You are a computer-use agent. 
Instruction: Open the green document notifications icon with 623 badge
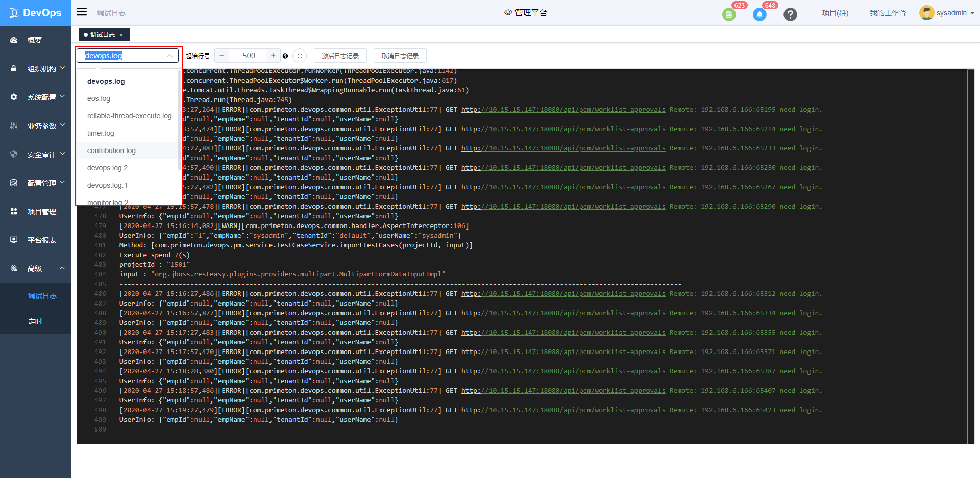point(729,15)
